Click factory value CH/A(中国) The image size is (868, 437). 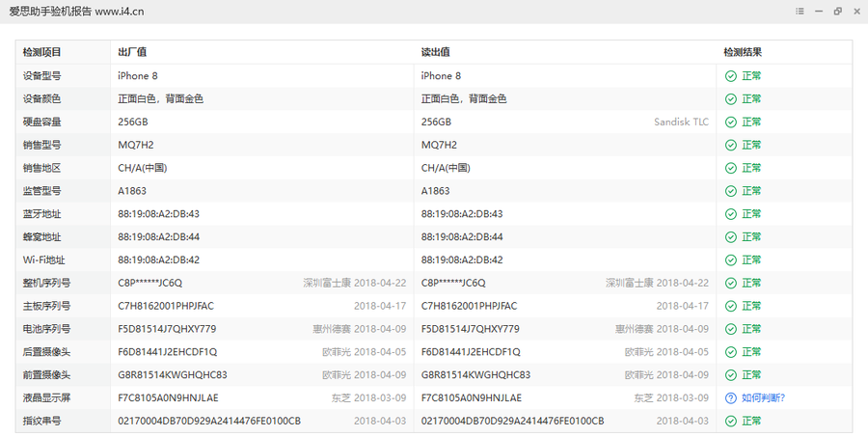[143, 168]
